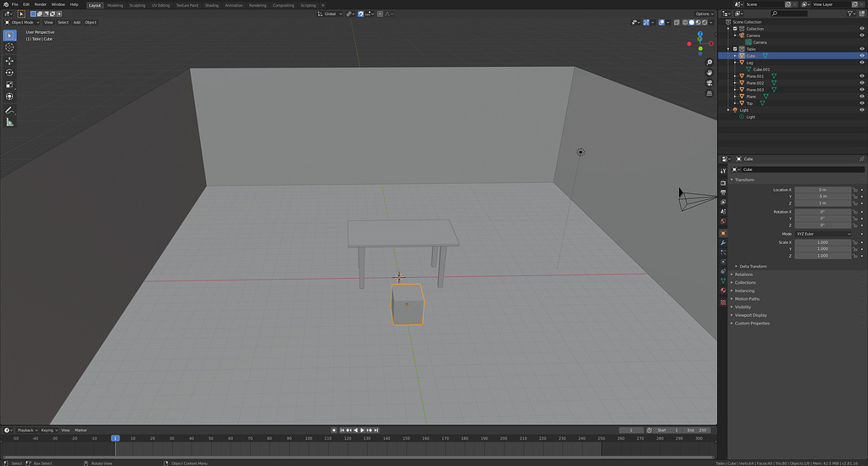Open the Particles properties tab
Viewport: 868px width, 466px height.
coord(723,252)
